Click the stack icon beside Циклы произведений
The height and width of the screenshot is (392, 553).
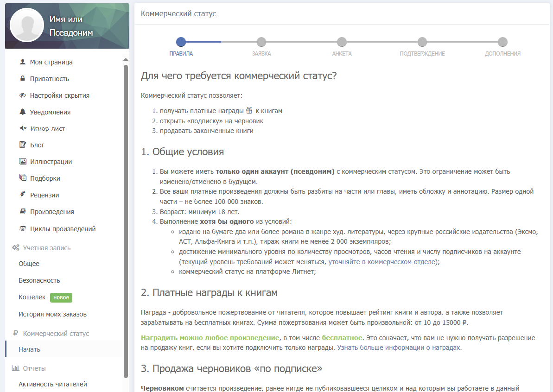pos(23,228)
